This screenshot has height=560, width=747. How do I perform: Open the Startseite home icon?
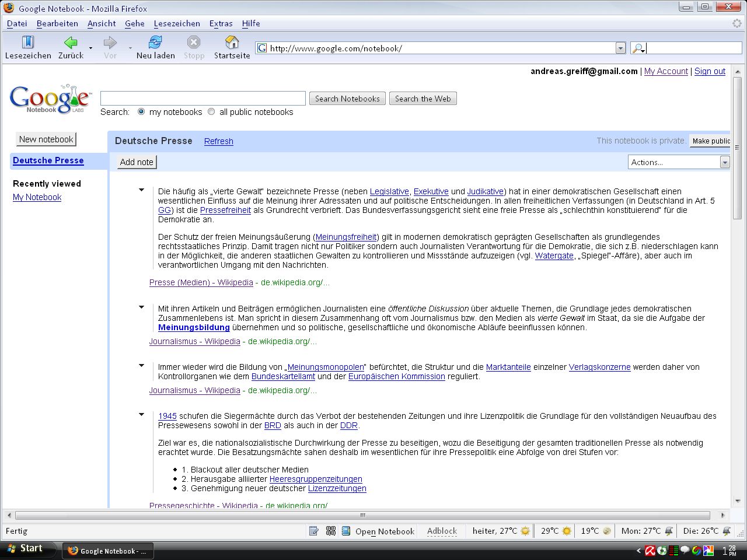point(232,43)
